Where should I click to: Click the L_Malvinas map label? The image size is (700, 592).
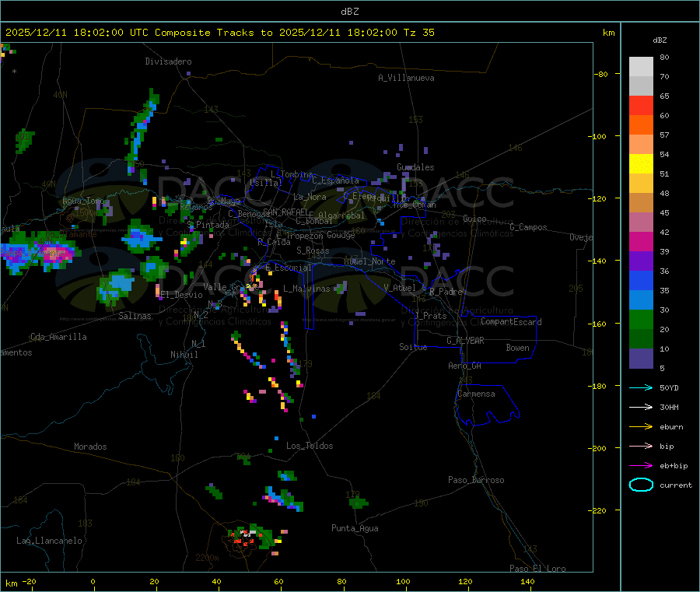pos(306,289)
